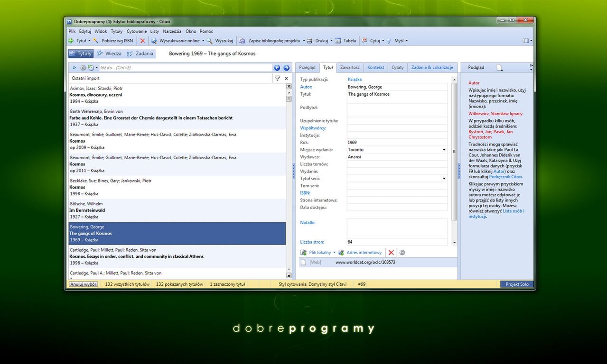Viewport: 607px width, 364px height.
Task: Click the double-chevron expand icon left of search
Action: [74, 68]
